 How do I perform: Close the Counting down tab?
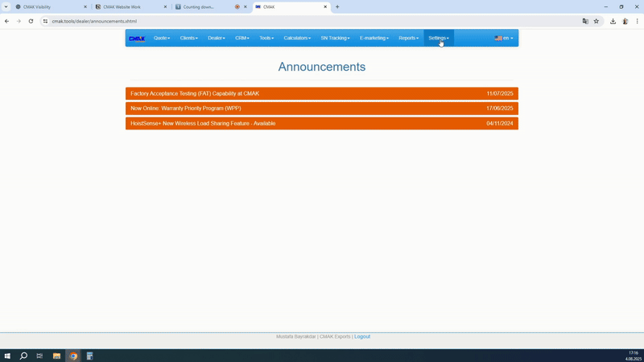pos(246,7)
